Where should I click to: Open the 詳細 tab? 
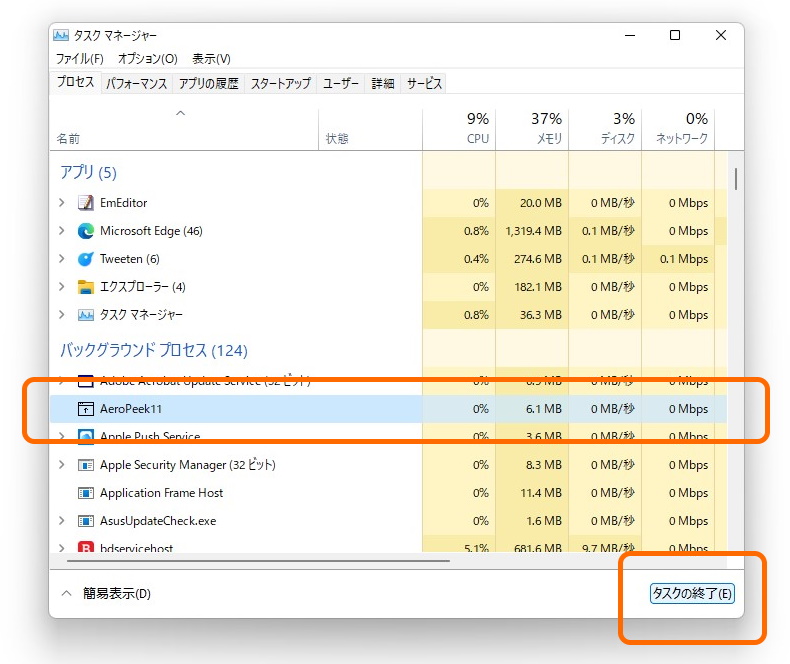tap(383, 84)
